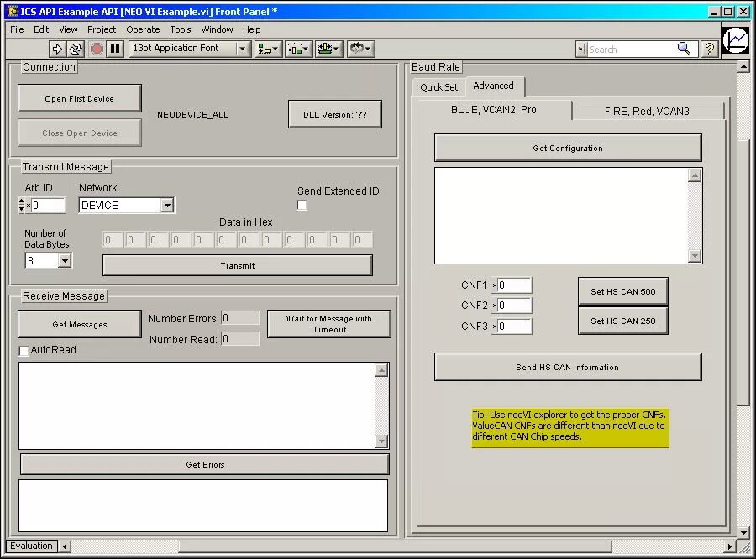Click the search box expander arrow
Screen dimensions: 756x559
click(581, 49)
